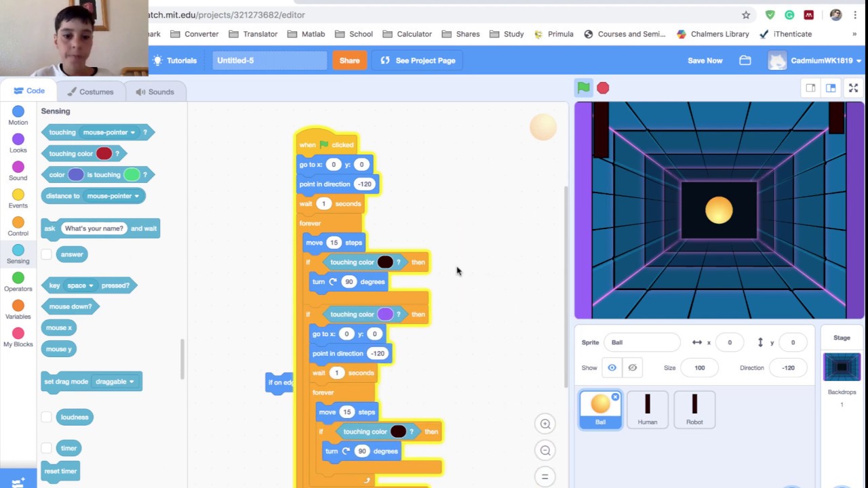The image size is (868, 488).
Task: Open the Tutorials lightbulb menu
Action: tap(174, 60)
